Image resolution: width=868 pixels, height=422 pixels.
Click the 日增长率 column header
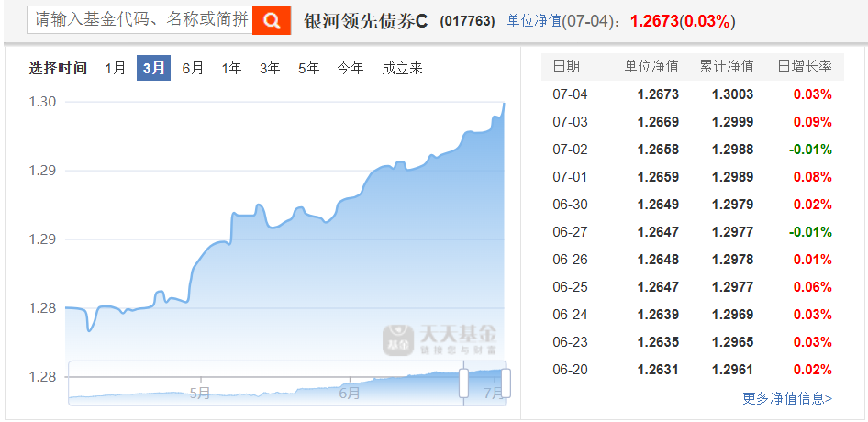pos(805,66)
